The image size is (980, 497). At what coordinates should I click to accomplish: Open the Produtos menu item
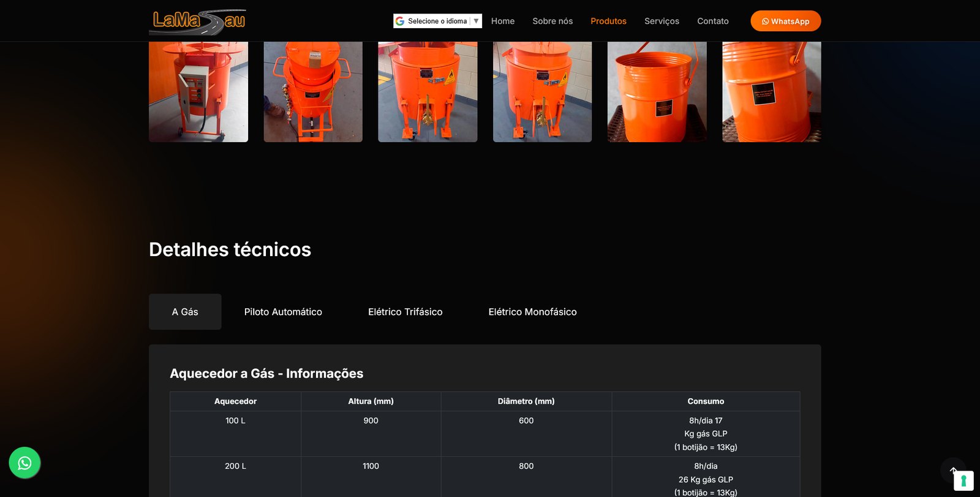tap(608, 21)
